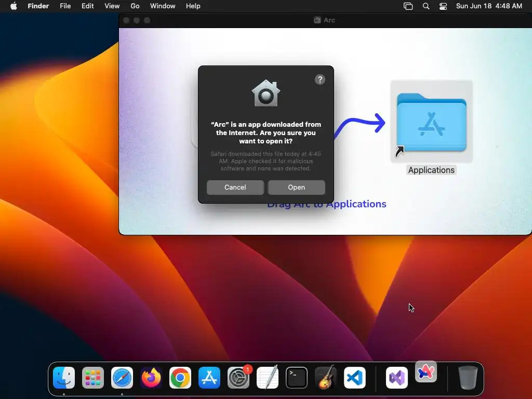Click the Arc app icon in Dock
The height and width of the screenshot is (399, 532).
click(426, 372)
